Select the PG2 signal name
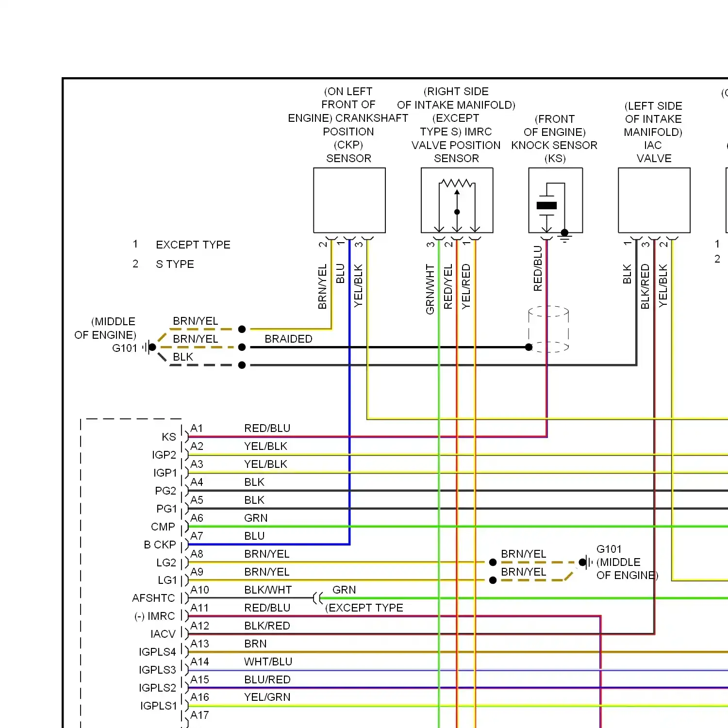This screenshot has width=728, height=728. (x=165, y=491)
